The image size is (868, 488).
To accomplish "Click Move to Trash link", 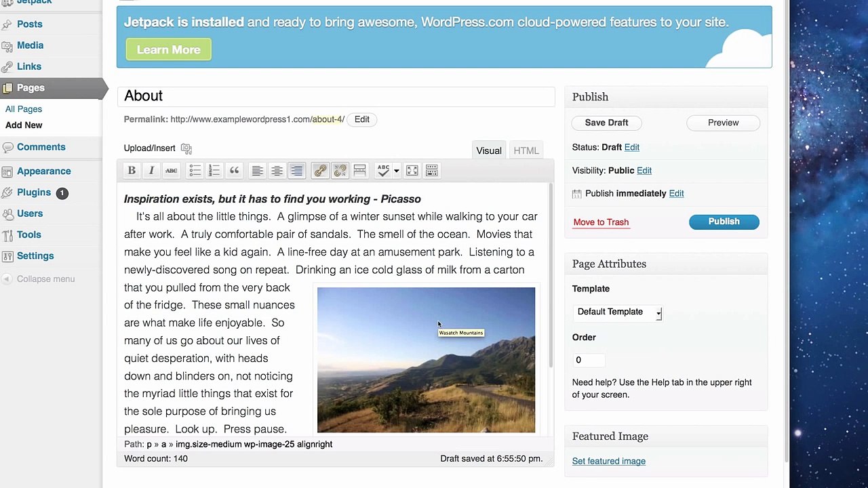I will pyautogui.click(x=601, y=222).
